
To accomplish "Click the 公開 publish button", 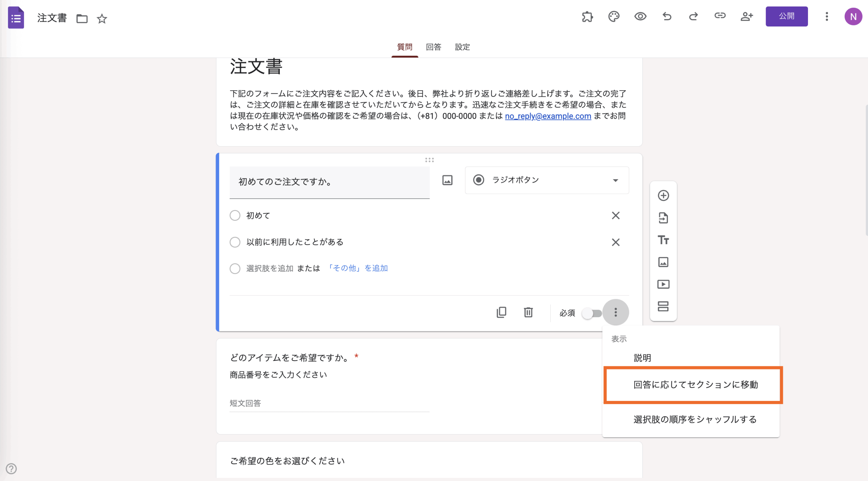I will click(786, 16).
